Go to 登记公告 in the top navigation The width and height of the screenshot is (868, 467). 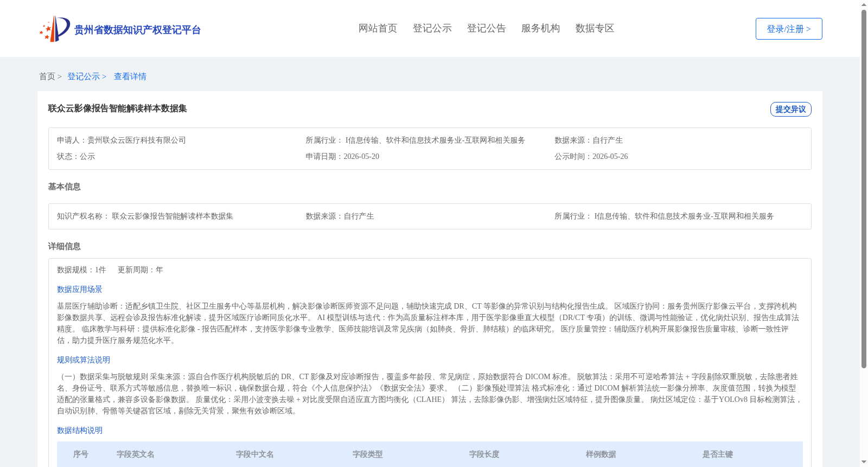click(486, 28)
